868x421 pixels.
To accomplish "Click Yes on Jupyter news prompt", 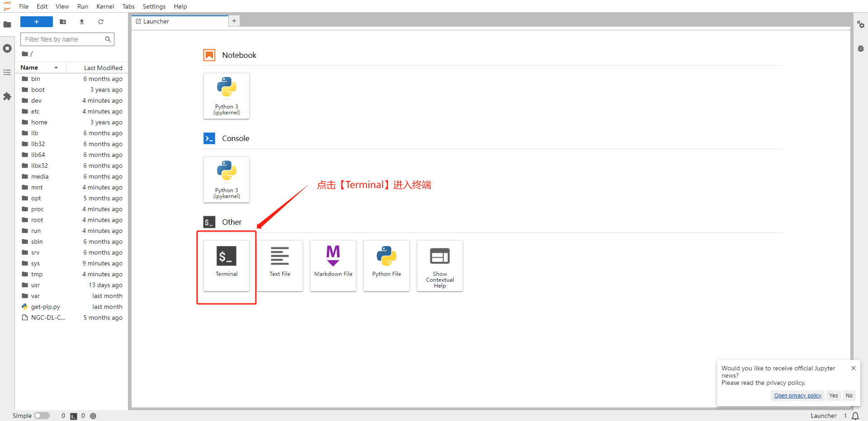I will point(834,396).
